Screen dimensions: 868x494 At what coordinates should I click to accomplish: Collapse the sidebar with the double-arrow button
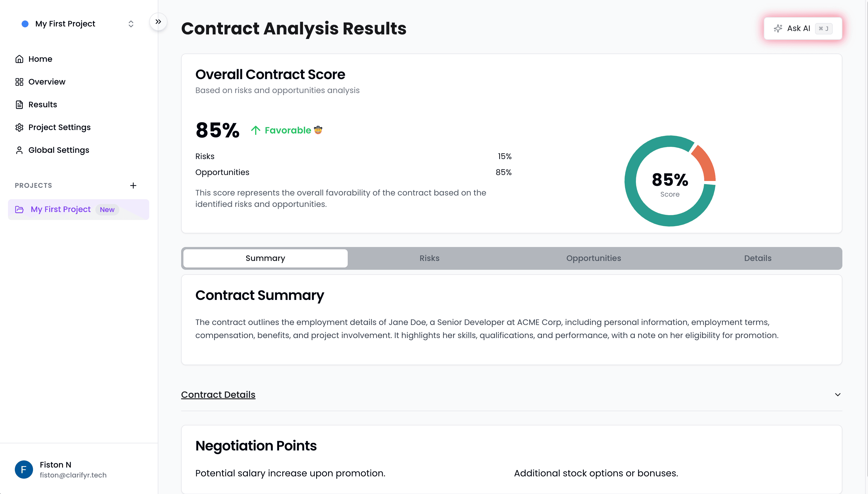(158, 21)
